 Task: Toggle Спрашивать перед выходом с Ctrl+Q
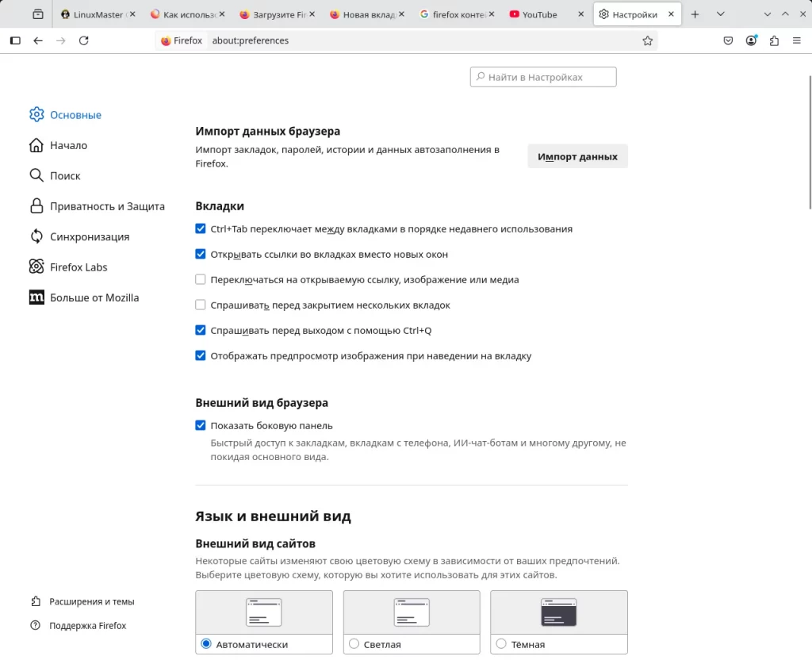(201, 330)
